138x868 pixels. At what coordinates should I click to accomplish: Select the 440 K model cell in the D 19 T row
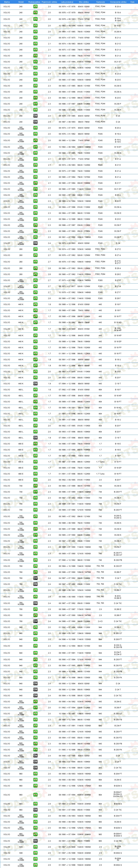[x=21, y=383]
